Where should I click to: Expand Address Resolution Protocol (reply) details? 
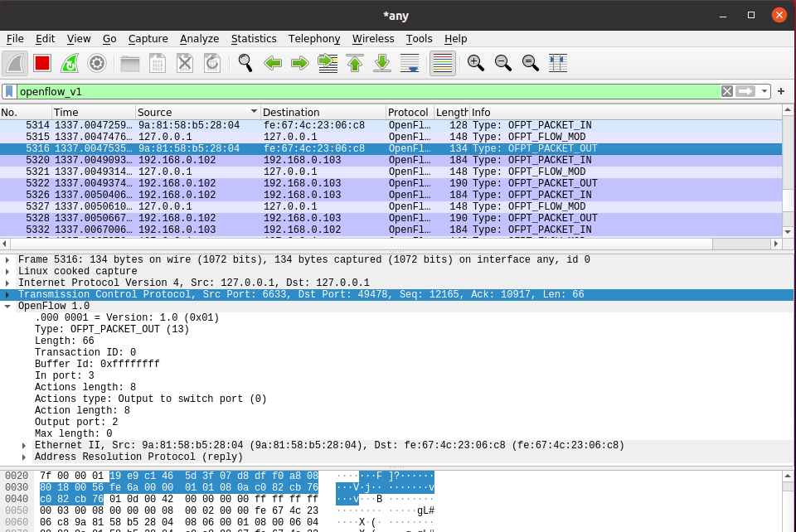click(x=24, y=457)
